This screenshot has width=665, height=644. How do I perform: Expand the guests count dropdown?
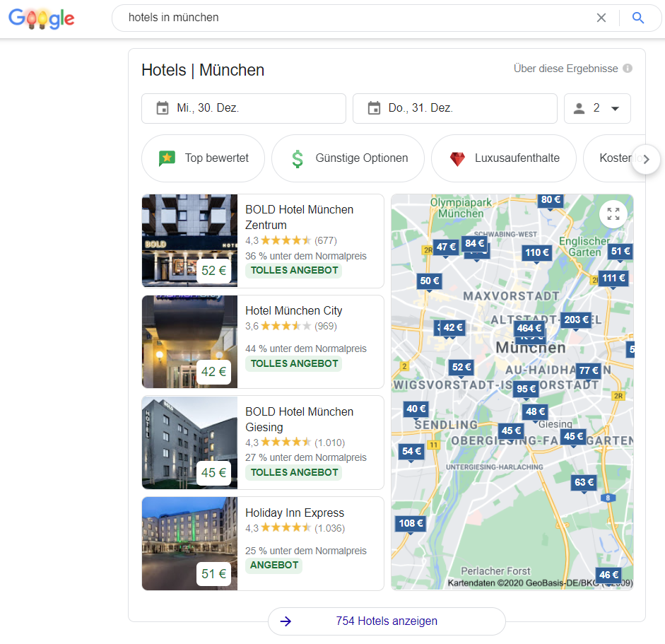pos(597,108)
